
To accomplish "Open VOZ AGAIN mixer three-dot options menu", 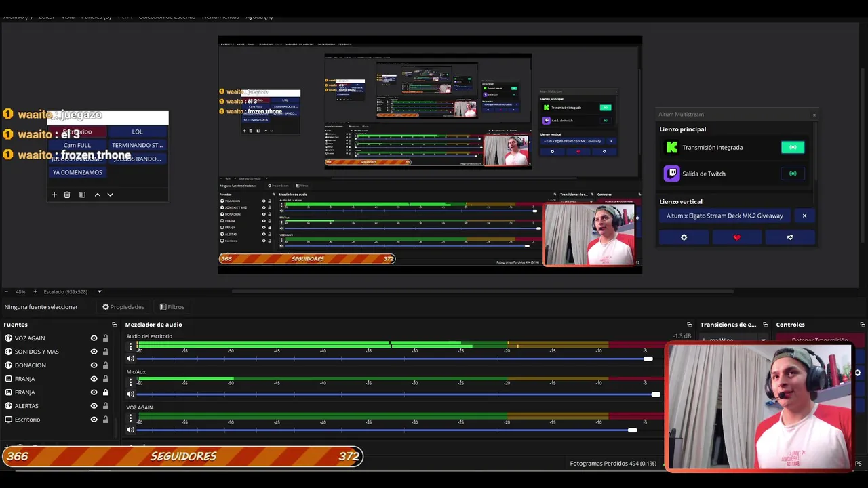I will point(131,418).
